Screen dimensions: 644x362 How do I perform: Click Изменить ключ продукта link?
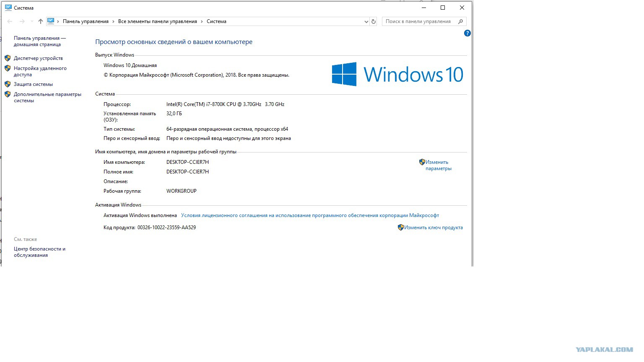pyautogui.click(x=433, y=228)
